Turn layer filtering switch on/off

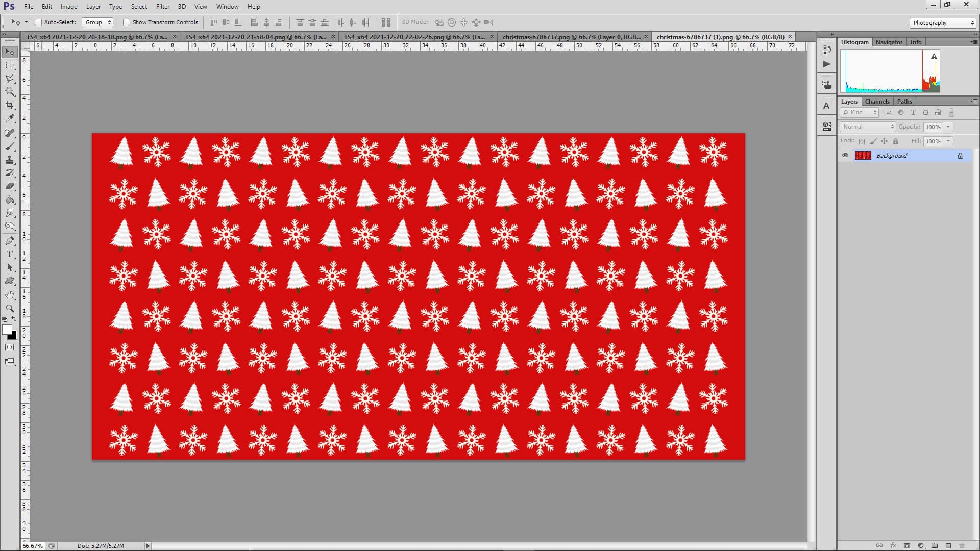pyautogui.click(x=951, y=113)
